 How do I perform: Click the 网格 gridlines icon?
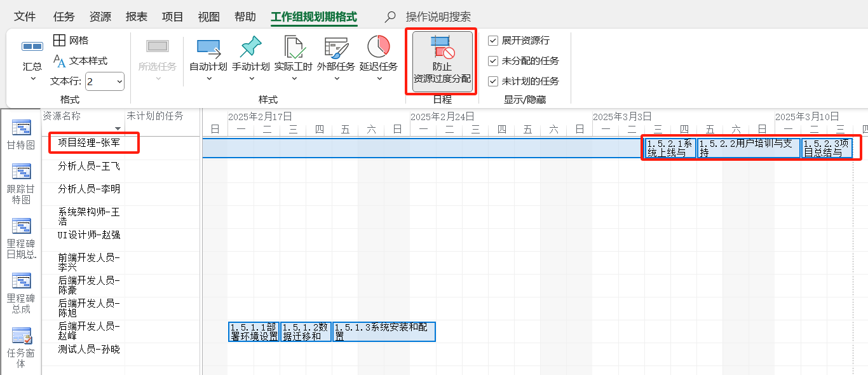pos(59,41)
